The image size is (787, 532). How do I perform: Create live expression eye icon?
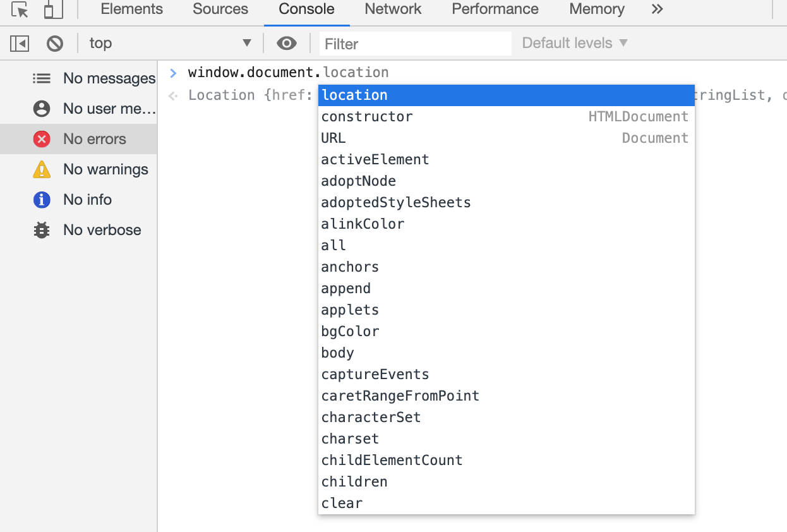(x=287, y=43)
